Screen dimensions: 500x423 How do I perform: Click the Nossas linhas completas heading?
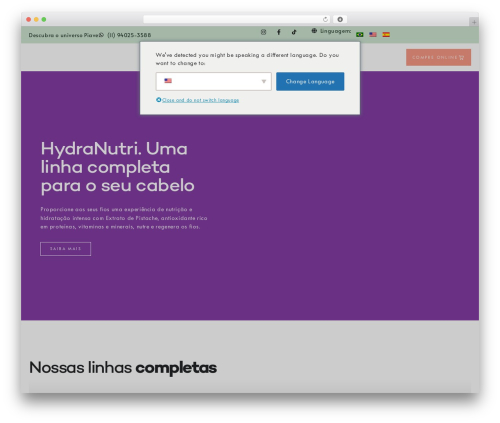[x=123, y=368]
